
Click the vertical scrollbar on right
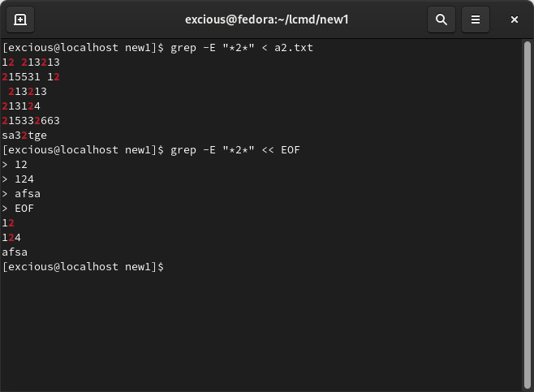[x=528, y=214]
